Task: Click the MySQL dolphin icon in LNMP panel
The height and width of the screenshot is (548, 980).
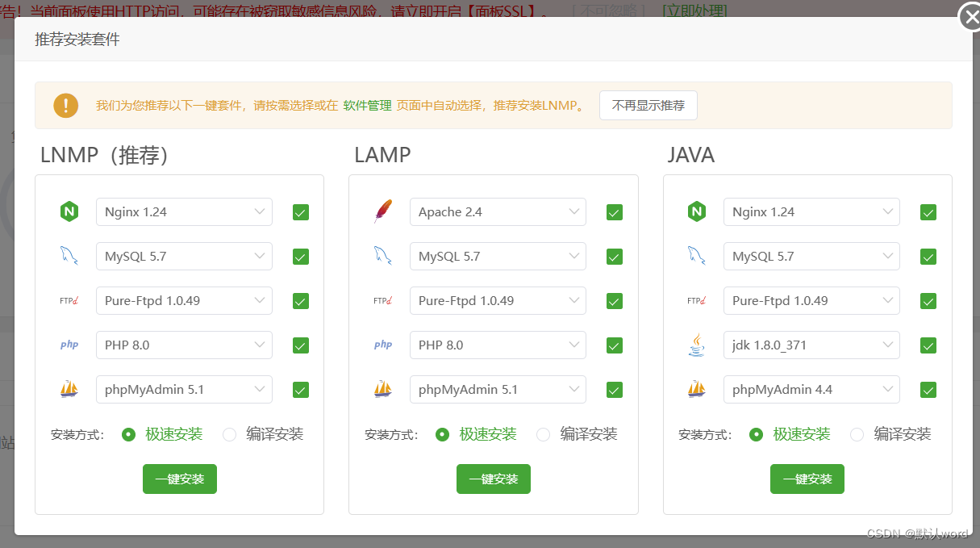Action: coord(69,257)
